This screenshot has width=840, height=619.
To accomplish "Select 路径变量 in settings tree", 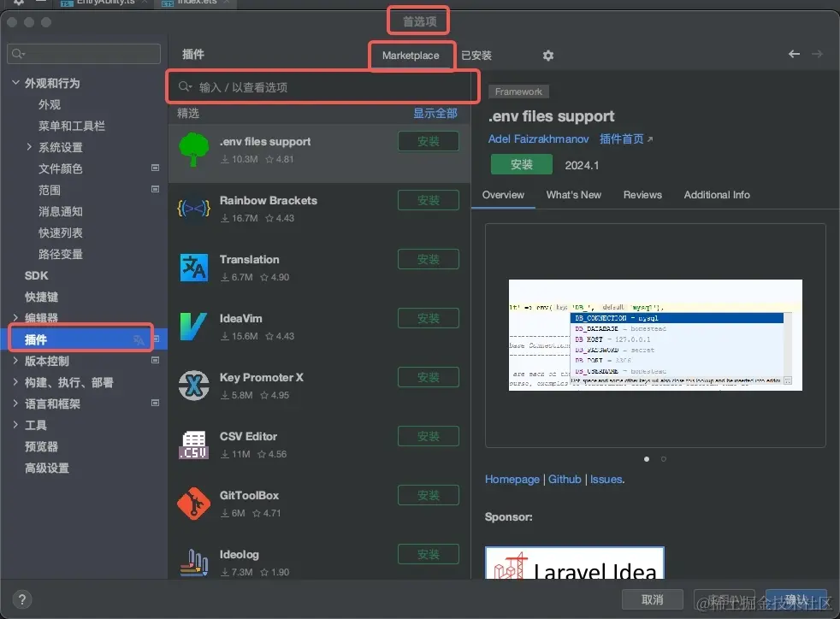I will pyautogui.click(x=60, y=254).
